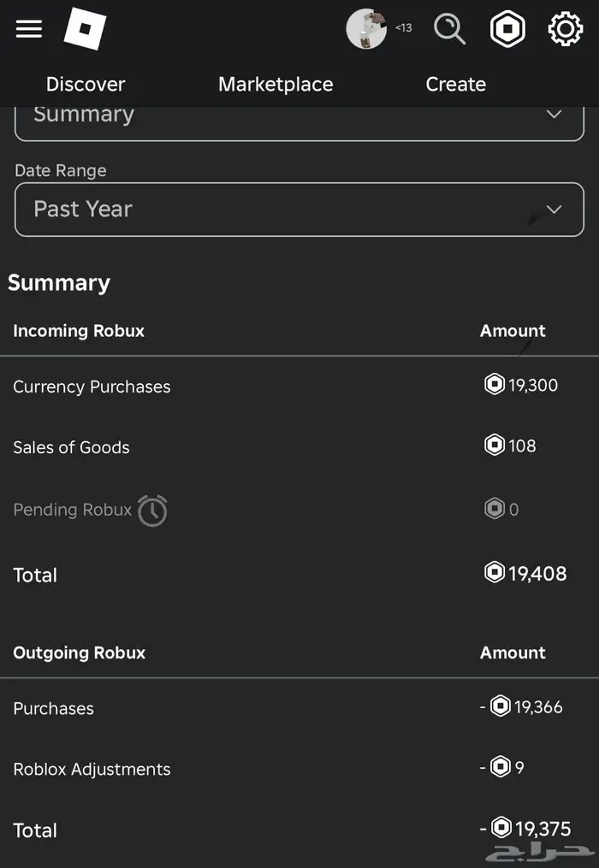Viewport: 599px width, 868px height.
Task: Open the user avatar profile
Action: [366, 28]
